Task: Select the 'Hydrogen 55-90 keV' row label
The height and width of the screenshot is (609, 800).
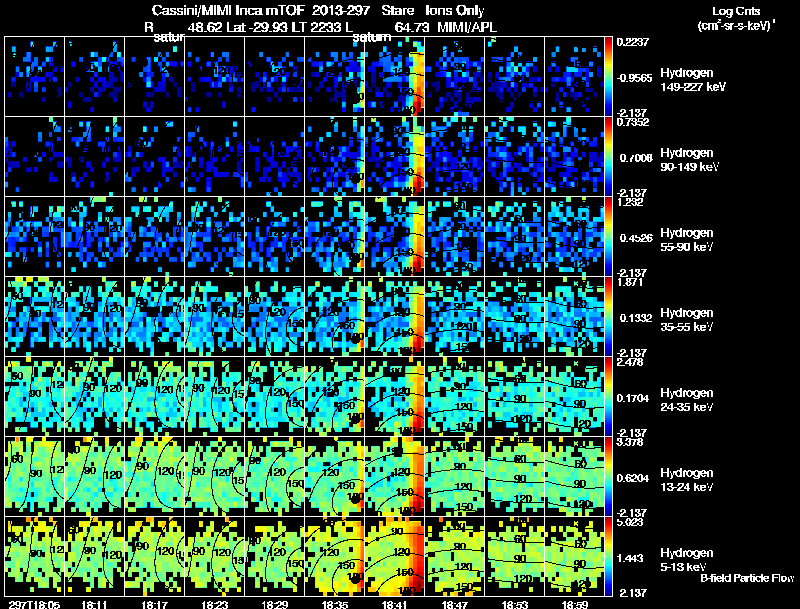Action: pos(687,240)
